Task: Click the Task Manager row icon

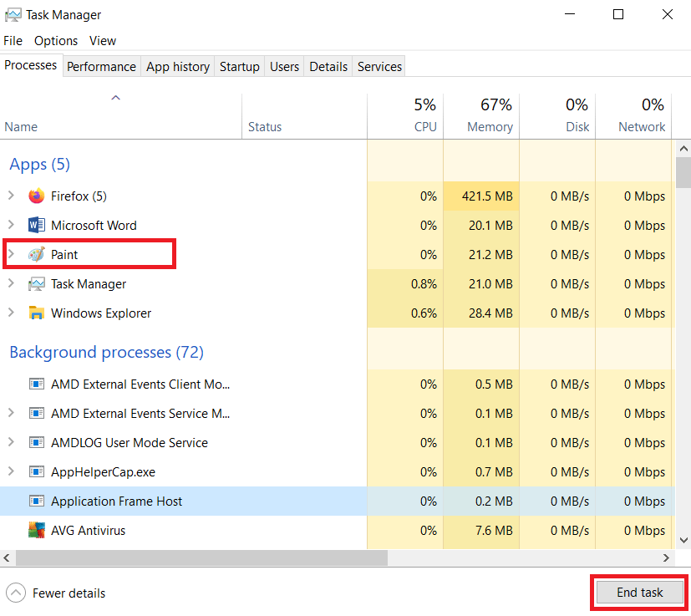Action: [x=37, y=284]
